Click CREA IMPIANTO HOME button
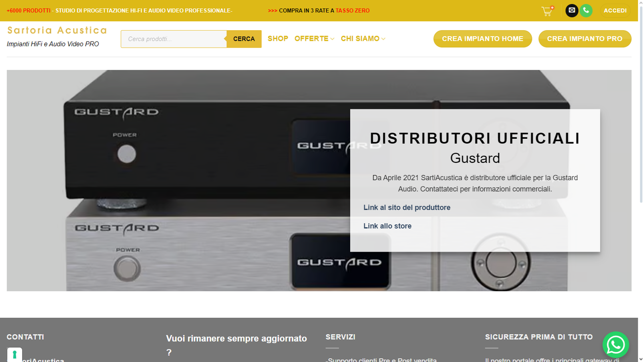The width and height of the screenshot is (644, 362). click(482, 39)
